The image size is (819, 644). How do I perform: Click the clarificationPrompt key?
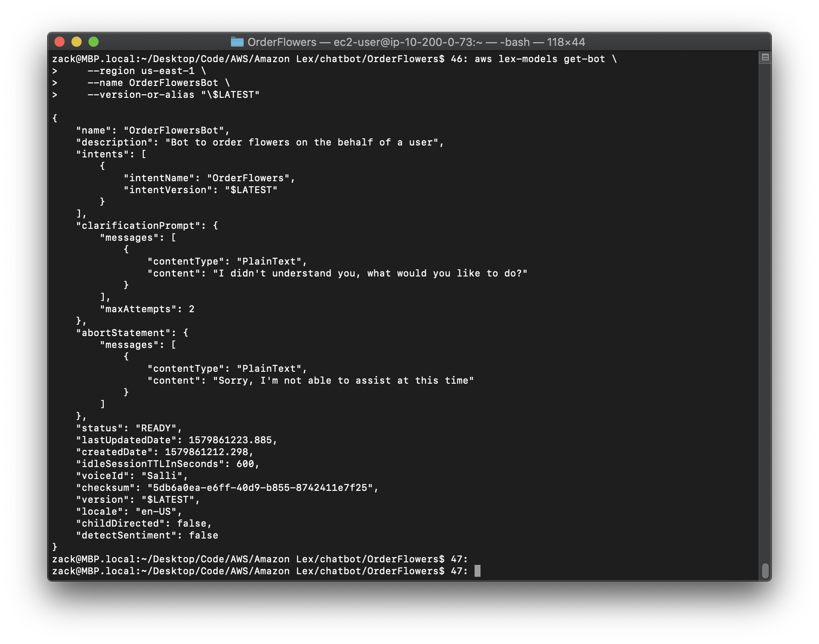[x=138, y=226]
